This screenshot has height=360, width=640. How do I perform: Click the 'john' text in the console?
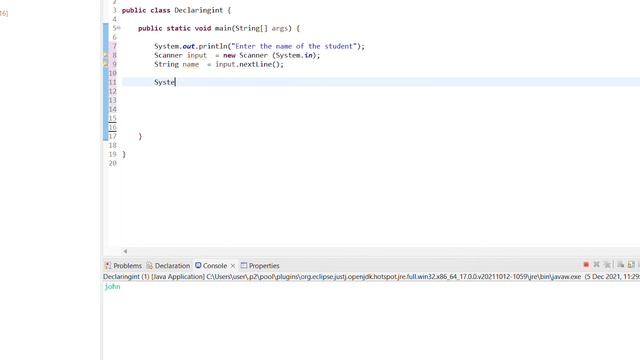pos(112,287)
